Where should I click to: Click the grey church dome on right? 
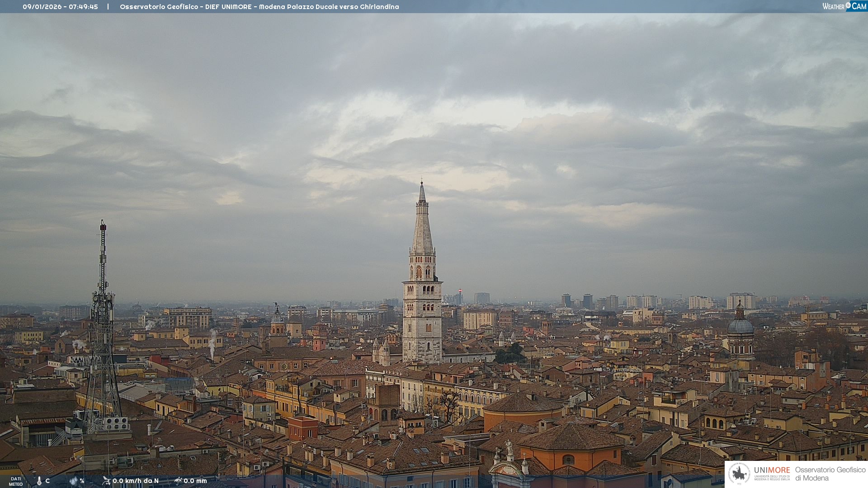pyautogui.click(x=740, y=326)
